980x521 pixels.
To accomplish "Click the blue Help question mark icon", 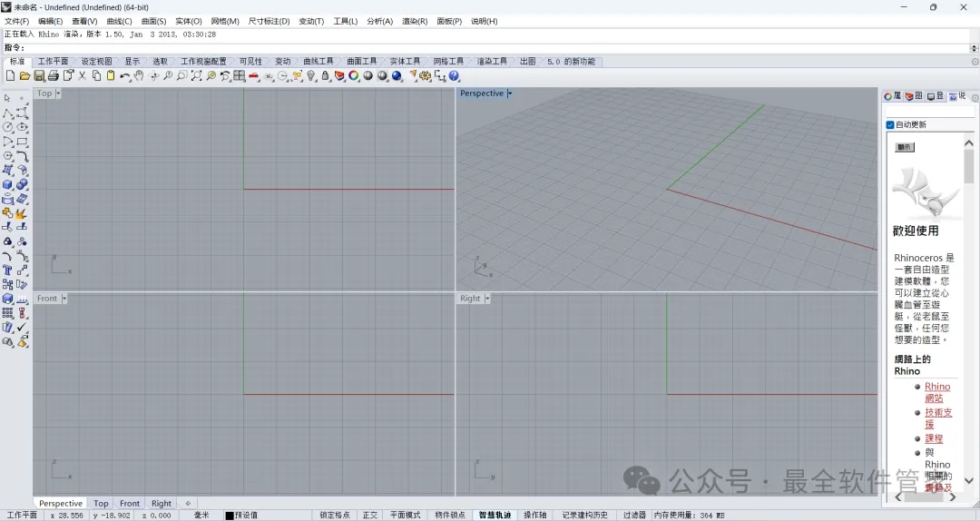I will pyautogui.click(x=455, y=75).
